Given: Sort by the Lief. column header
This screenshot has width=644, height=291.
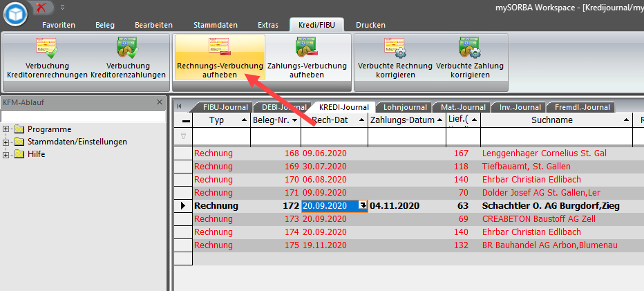Looking at the screenshot, I should click(463, 120).
